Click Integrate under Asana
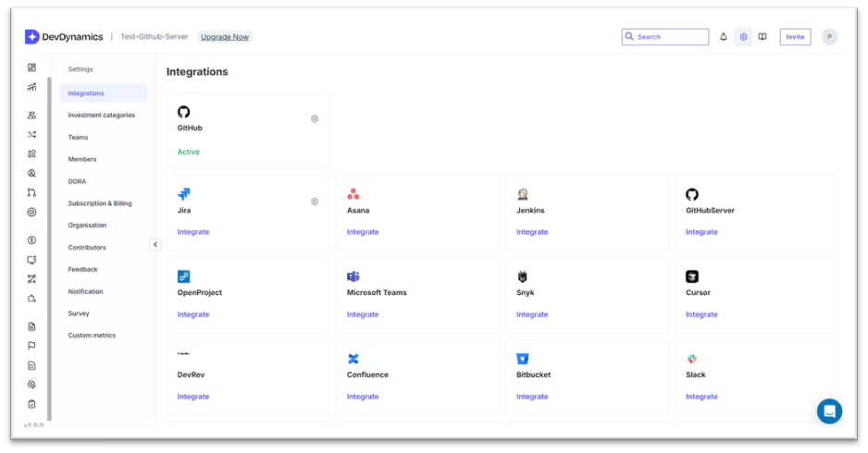The image size is (868, 453). tap(363, 232)
